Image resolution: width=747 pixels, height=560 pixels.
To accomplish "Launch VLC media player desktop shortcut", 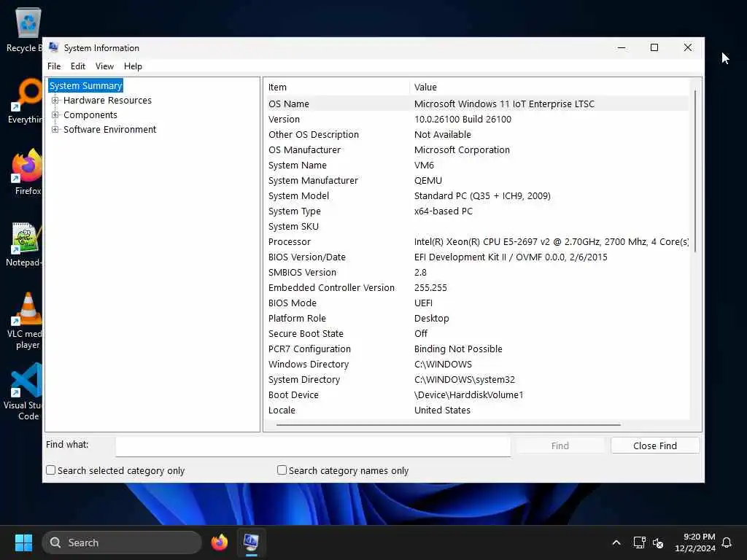I will pos(25,321).
